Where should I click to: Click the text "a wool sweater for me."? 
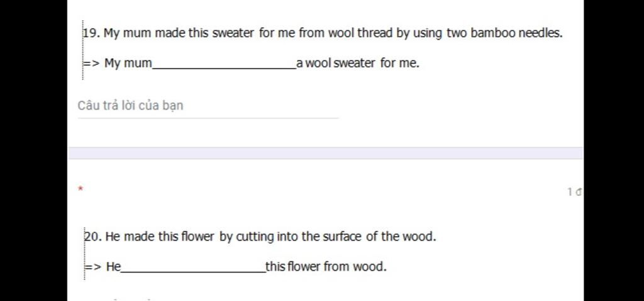(358, 64)
